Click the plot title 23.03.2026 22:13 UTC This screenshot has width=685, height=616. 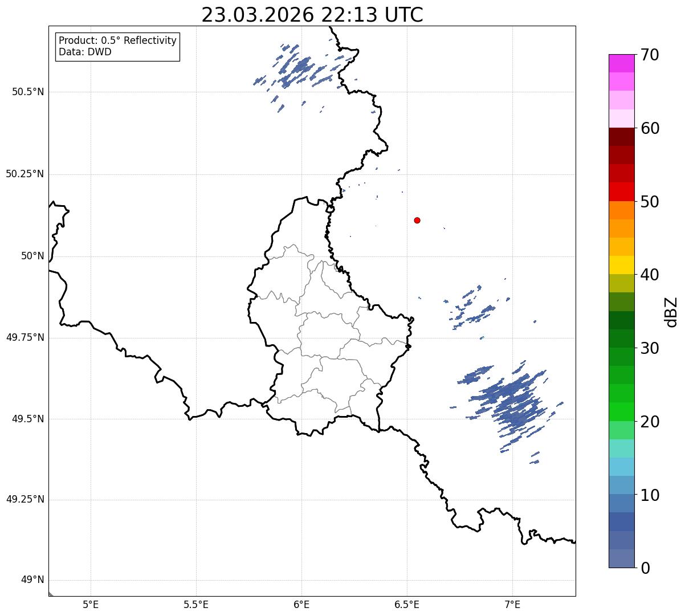[x=312, y=15]
